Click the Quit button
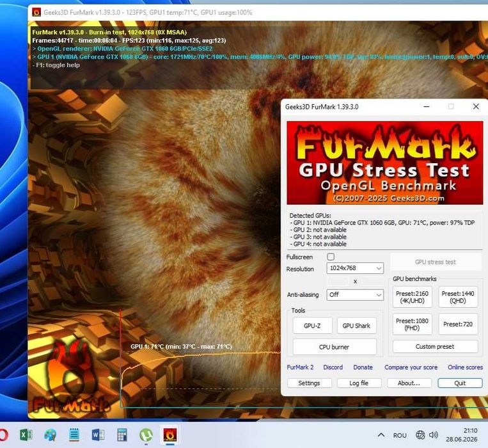Viewport: 488px width, 448px height. point(460,383)
